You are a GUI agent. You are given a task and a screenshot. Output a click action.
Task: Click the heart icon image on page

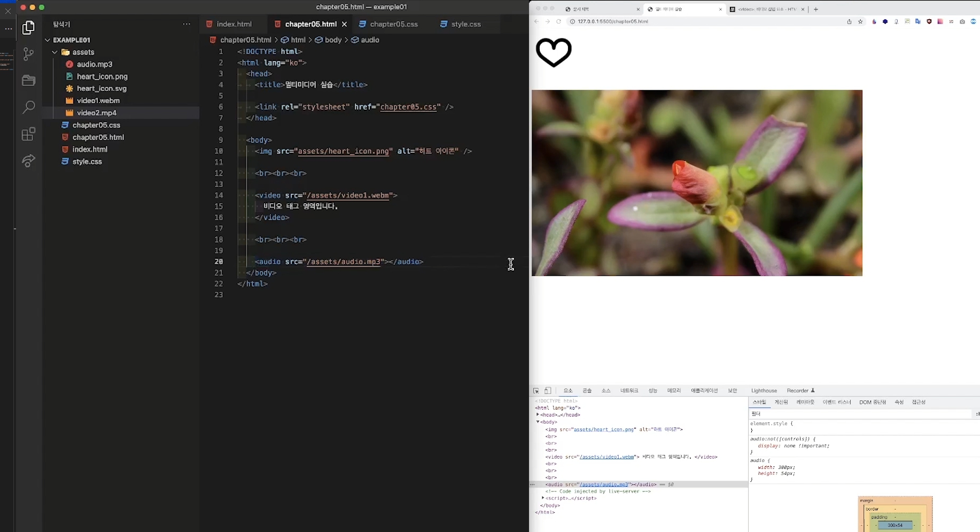pyautogui.click(x=554, y=52)
